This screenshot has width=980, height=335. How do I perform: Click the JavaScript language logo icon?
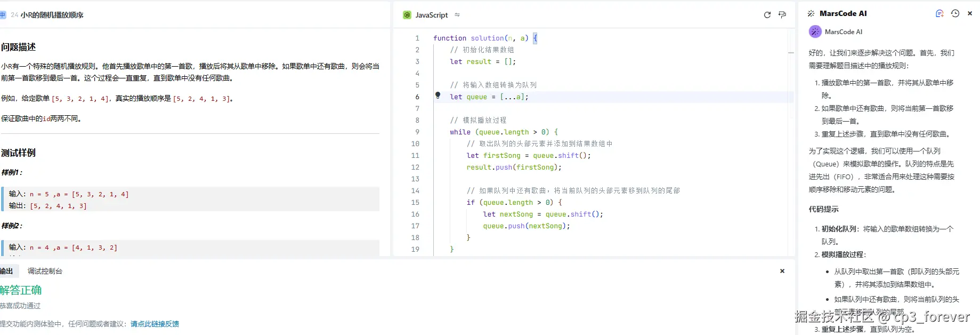tap(407, 15)
